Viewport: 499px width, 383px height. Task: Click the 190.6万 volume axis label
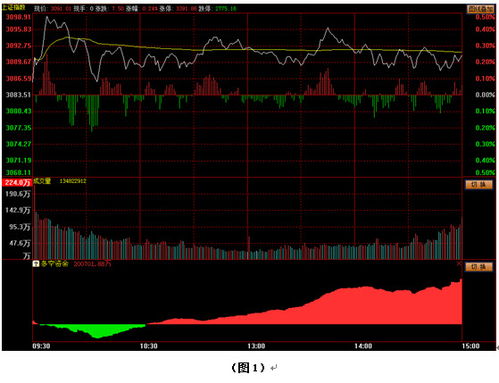click(x=18, y=194)
